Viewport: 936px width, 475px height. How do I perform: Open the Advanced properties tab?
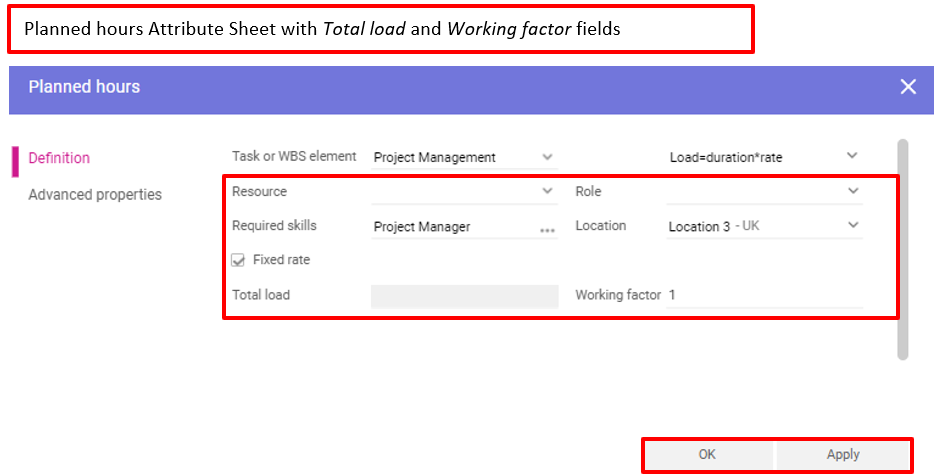(x=95, y=195)
